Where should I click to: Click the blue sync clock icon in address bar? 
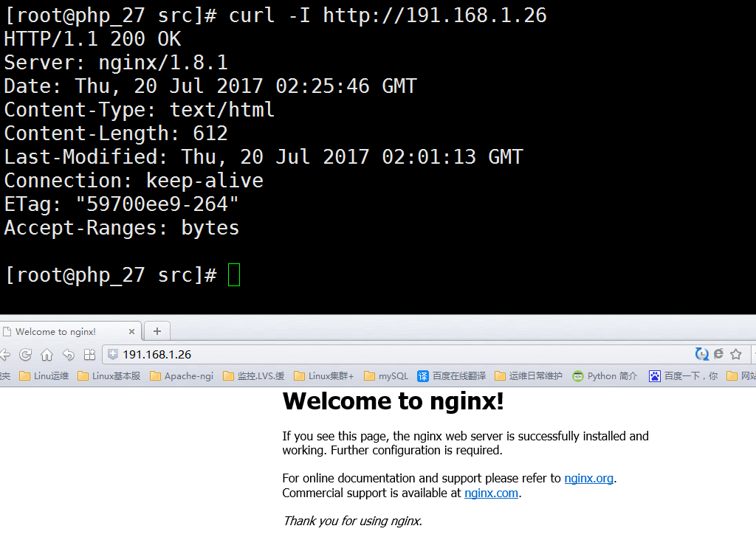702,355
